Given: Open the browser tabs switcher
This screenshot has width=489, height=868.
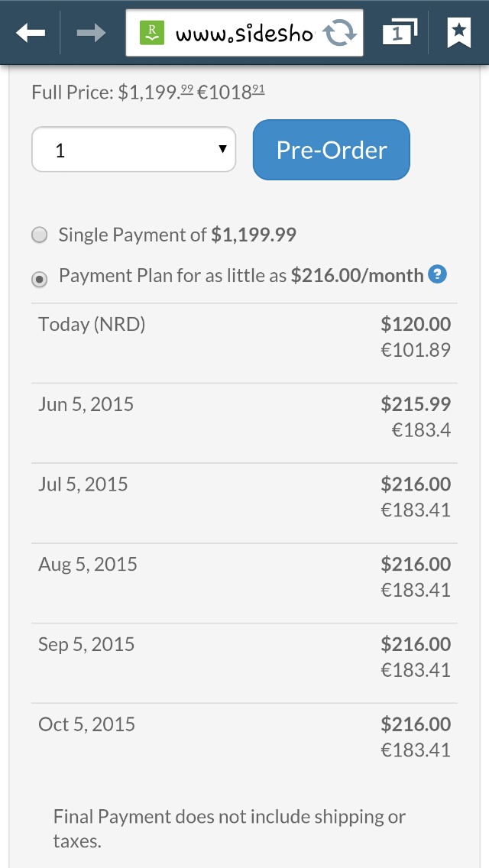Looking at the screenshot, I should 399,32.
